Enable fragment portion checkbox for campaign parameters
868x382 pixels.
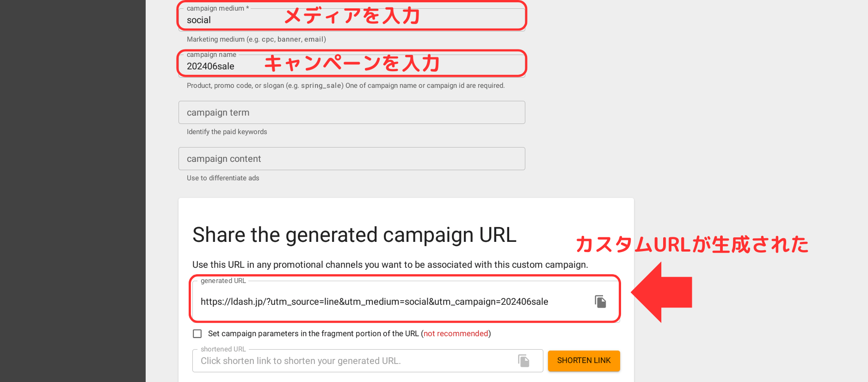[197, 333]
